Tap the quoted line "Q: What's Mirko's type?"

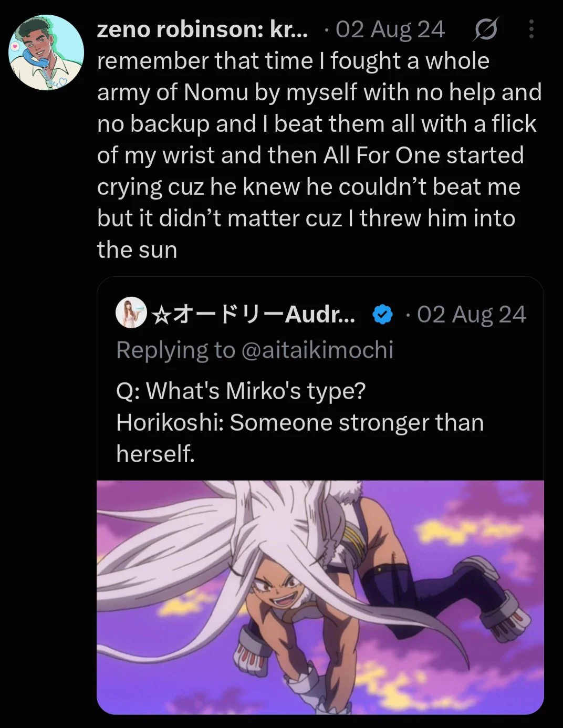pos(241,391)
